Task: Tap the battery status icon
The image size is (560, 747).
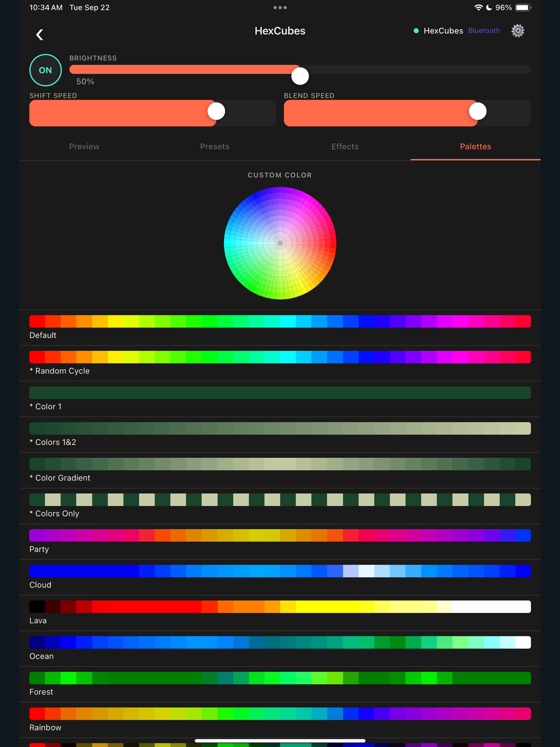Action: 524,7
